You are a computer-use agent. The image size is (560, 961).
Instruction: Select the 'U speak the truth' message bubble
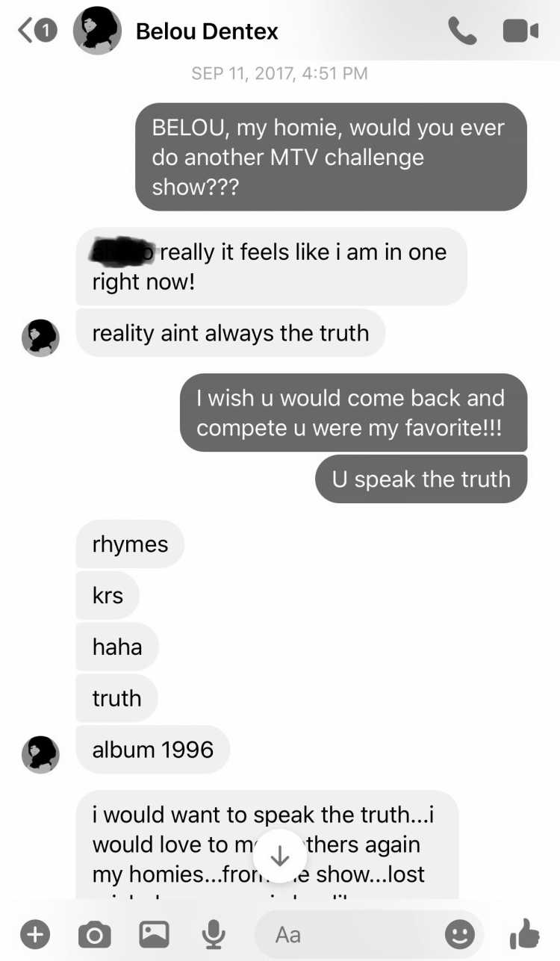[421, 479]
